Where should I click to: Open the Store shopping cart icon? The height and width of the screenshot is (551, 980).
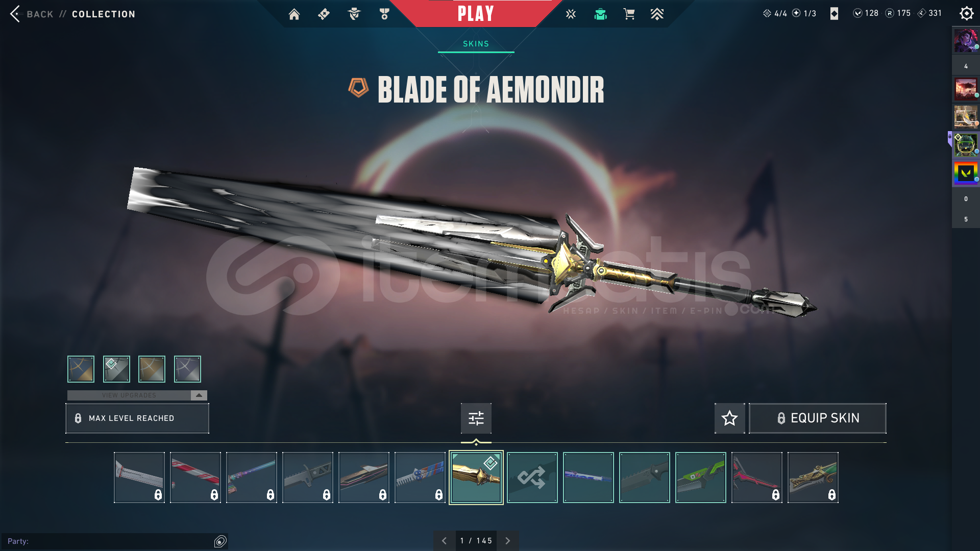629,14
